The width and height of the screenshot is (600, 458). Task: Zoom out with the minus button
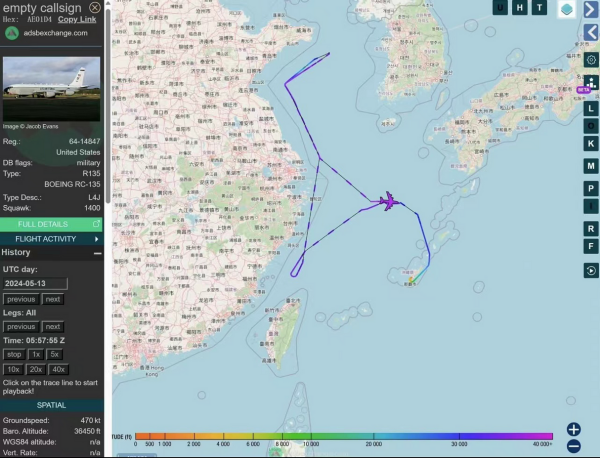(x=574, y=446)
